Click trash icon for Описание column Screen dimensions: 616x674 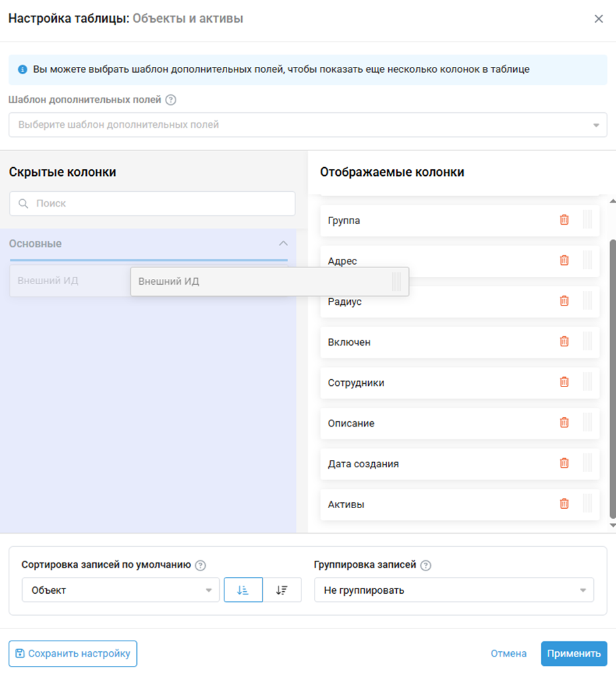(564, 423)
